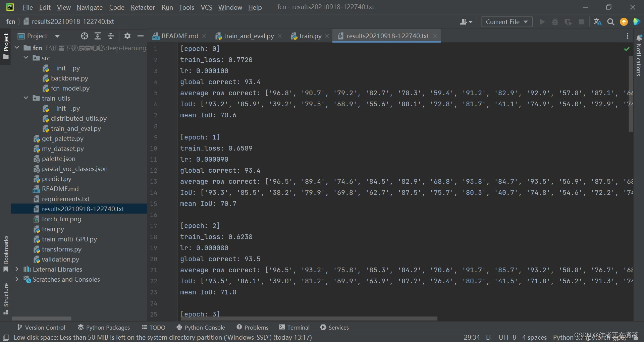Collapse the train_utils folder
Screen dimensions: 644x342
(x=25, y=98)
